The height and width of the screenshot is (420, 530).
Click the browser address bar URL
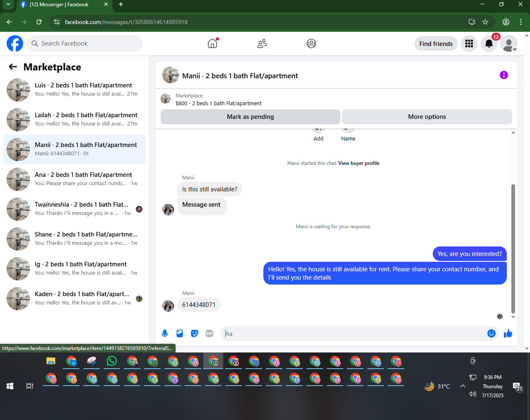[126, 22]
